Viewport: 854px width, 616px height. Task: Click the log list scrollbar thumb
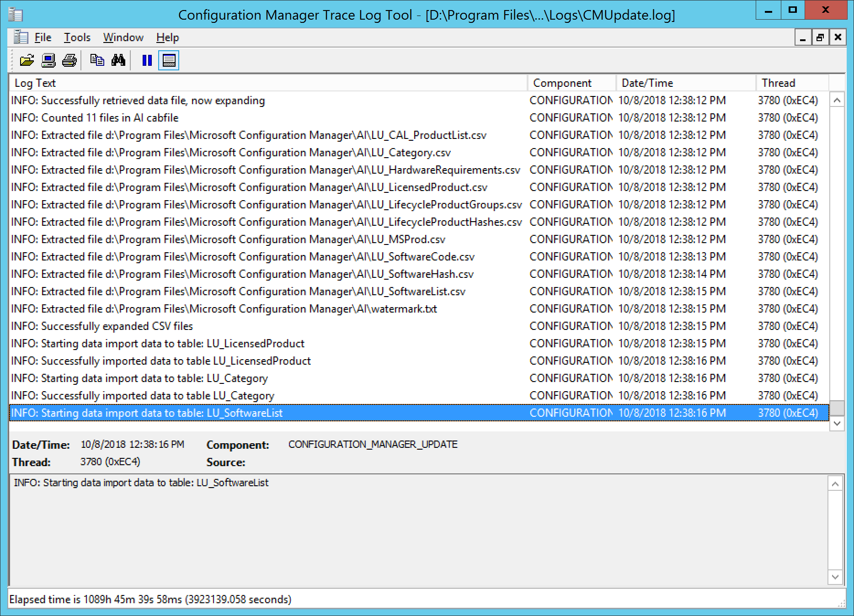[837, 408]
